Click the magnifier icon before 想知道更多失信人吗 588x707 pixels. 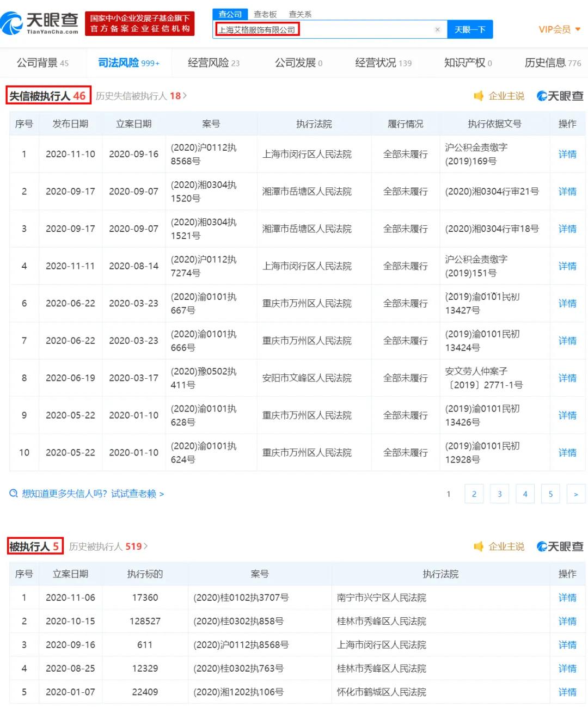(13, 493)
